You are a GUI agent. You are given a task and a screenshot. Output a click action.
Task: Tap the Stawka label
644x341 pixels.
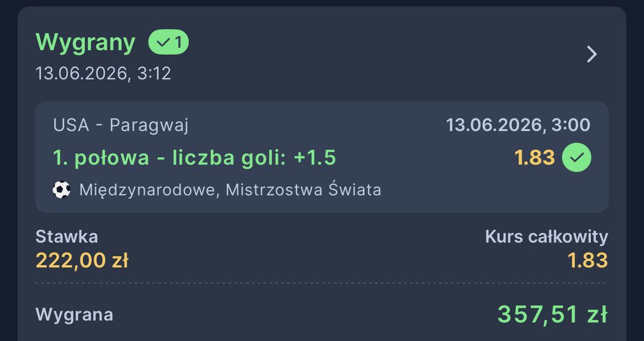[x=67, y=236]
